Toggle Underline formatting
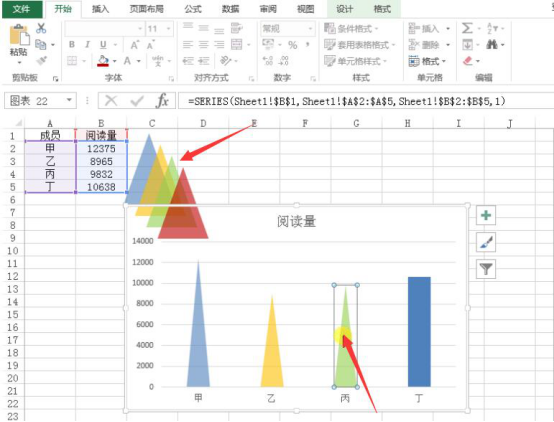Image resolution: width=554 pixels, height=422 pixels. pyautogui.click(x=103, y=45)
